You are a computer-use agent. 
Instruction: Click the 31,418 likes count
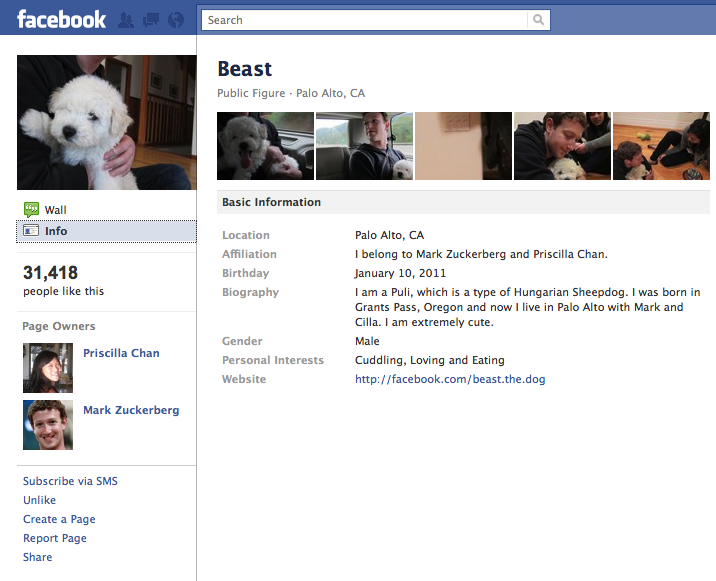point(51,273)
